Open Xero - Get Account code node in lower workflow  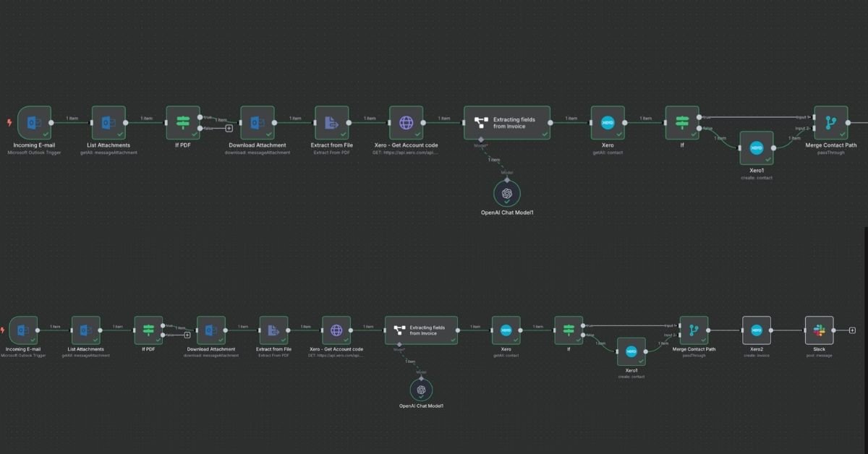coord(336,330)
